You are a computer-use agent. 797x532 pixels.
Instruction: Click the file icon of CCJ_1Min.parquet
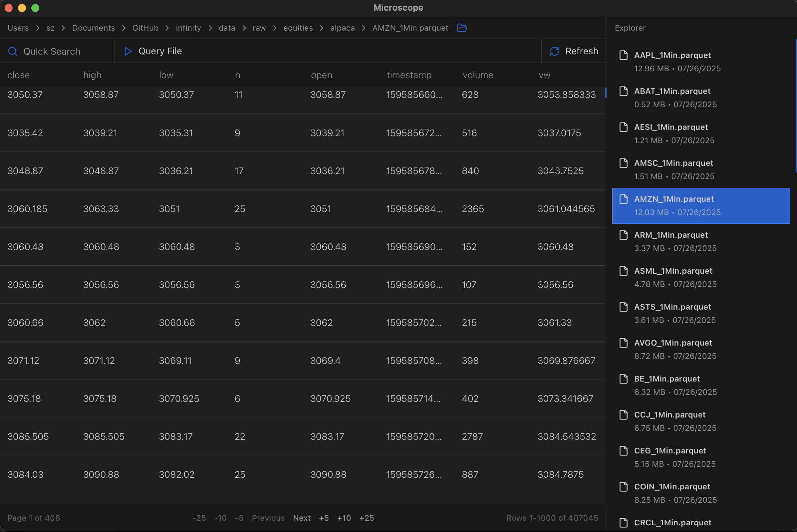tap(623, 414)
